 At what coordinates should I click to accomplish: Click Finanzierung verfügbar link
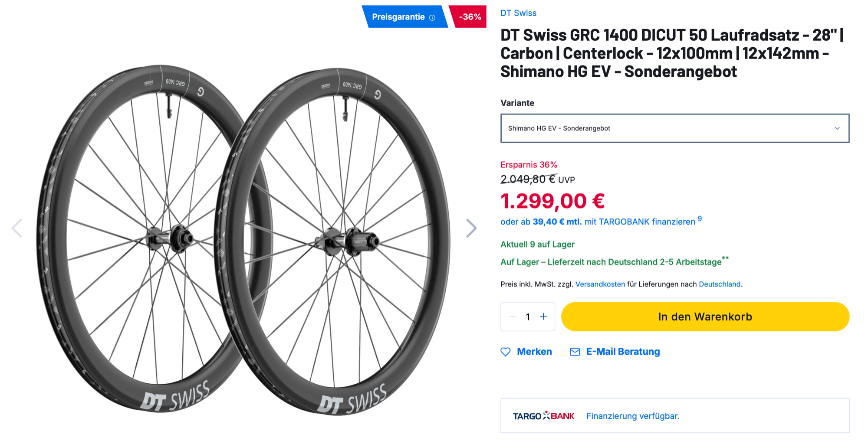tap(632, 416)
